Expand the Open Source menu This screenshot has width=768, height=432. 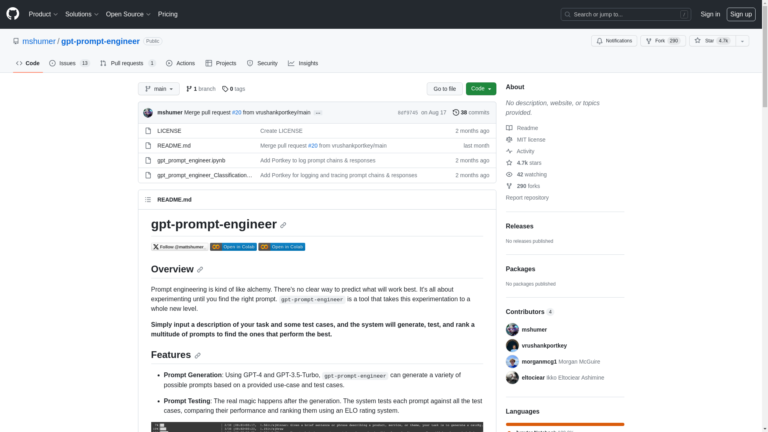pyautogui.click(x=128, y=14)
